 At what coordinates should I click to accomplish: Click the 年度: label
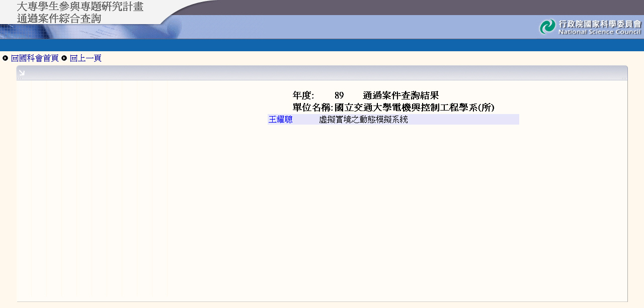pos(303,95)
